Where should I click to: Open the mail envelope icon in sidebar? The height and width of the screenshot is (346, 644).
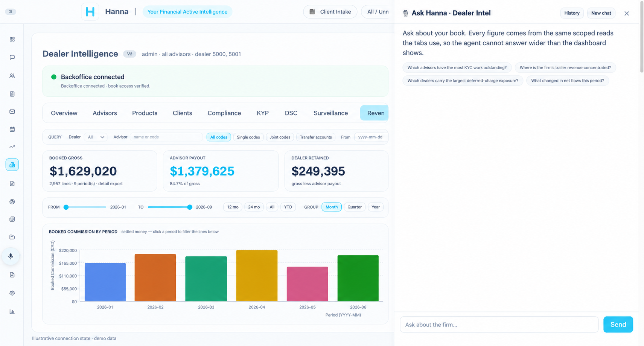tap(12, 111)
